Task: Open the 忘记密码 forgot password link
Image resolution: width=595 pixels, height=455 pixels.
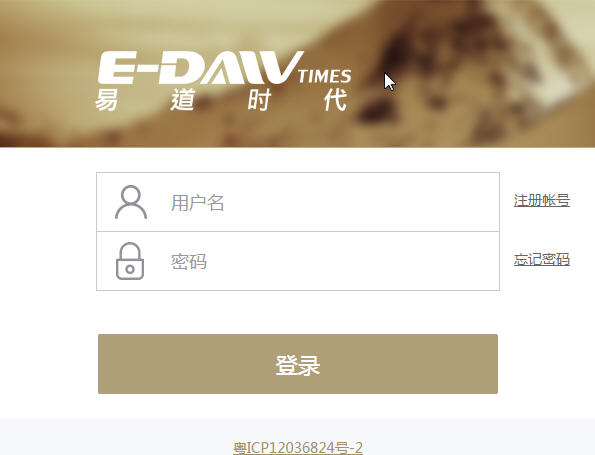Action: tap(542, 260)
